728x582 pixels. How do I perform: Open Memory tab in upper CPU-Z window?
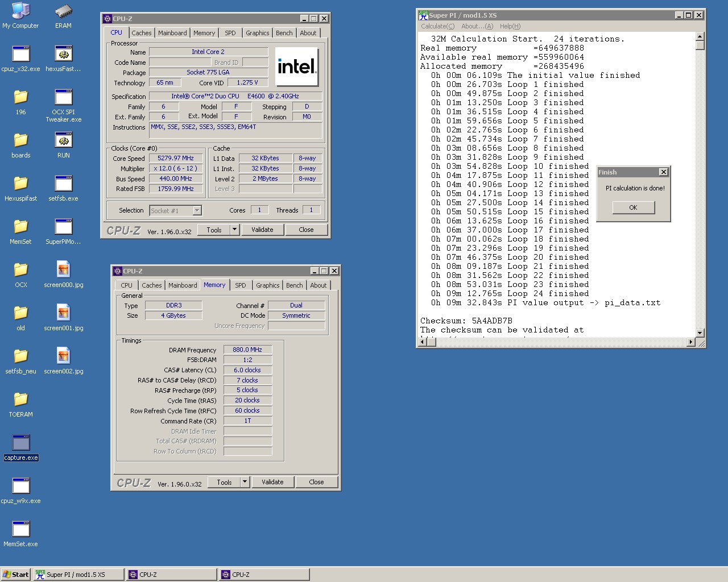pyautogui.click(x=204, y=33)
